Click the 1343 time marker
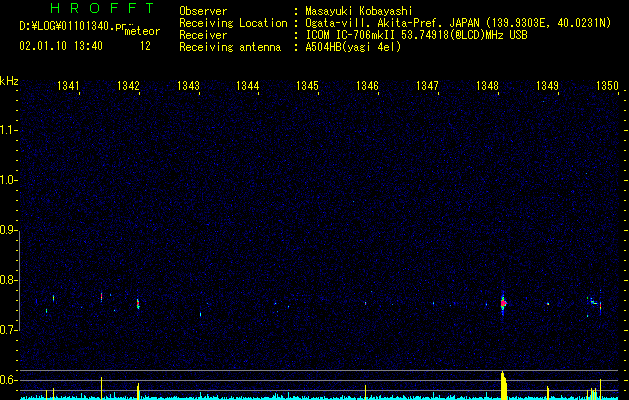 point(188,85)
